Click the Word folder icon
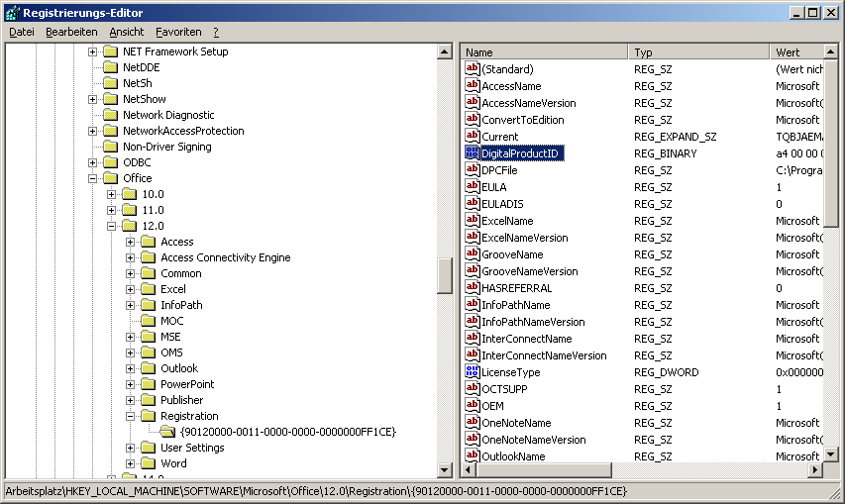Screen dimensions: 845x504 pos(149,463)
